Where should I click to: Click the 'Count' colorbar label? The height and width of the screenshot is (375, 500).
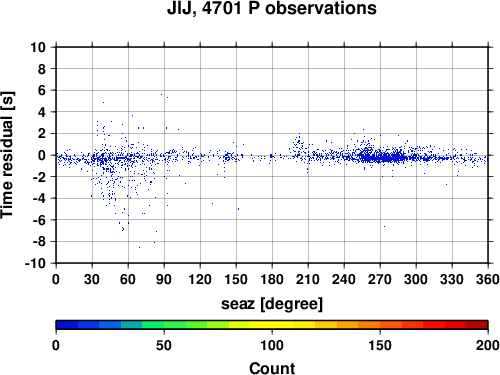pos(272,368)
